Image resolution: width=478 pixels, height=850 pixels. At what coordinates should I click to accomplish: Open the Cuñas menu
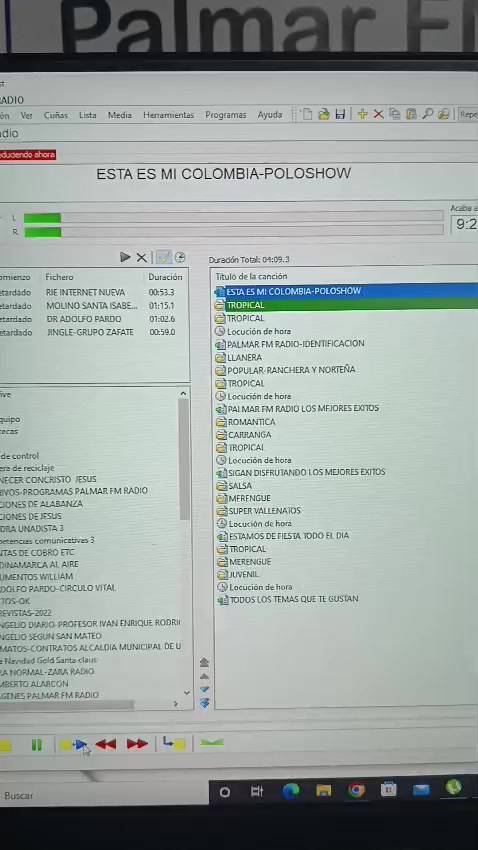coord(56,115)
